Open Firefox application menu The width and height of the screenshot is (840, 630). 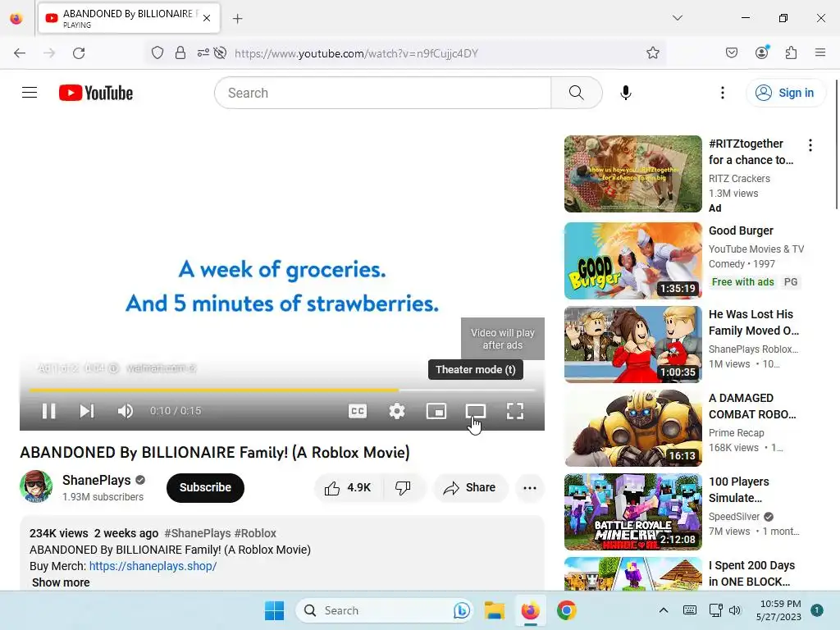point(820,52)
